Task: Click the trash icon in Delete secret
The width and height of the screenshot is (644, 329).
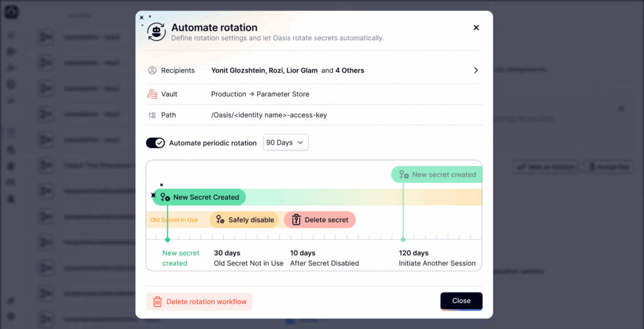Action: point(297,220)
